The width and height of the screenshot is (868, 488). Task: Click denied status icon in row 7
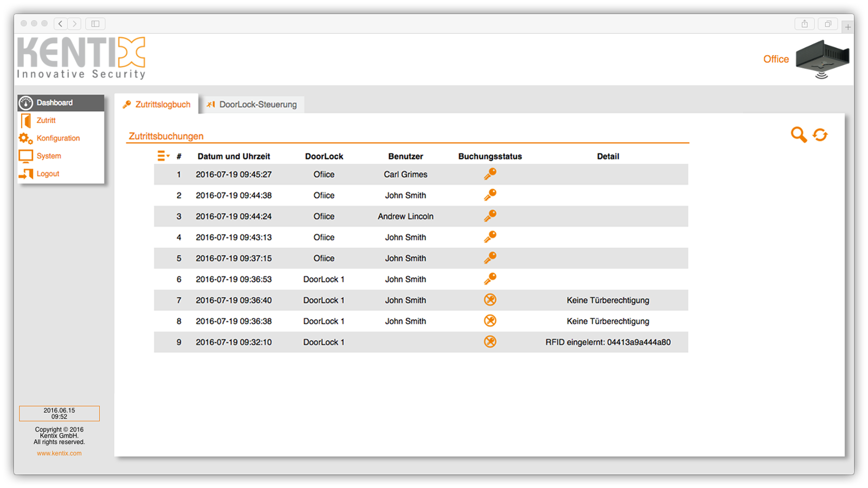(490, 300)
